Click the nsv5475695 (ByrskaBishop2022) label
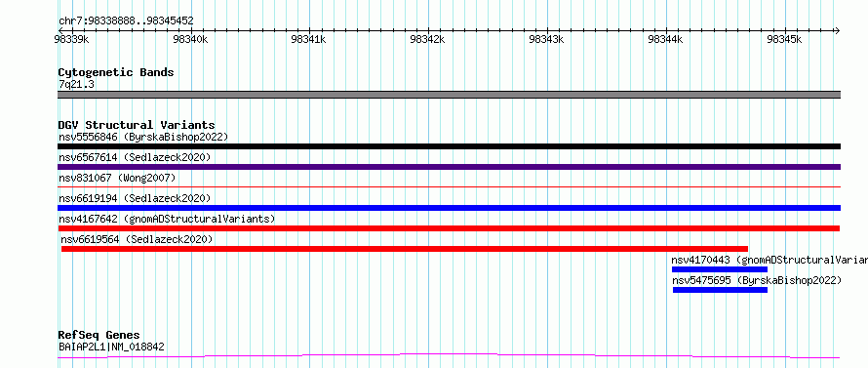Image resolution: width=868 pixels, height=368 pixels. click(757, 280)
